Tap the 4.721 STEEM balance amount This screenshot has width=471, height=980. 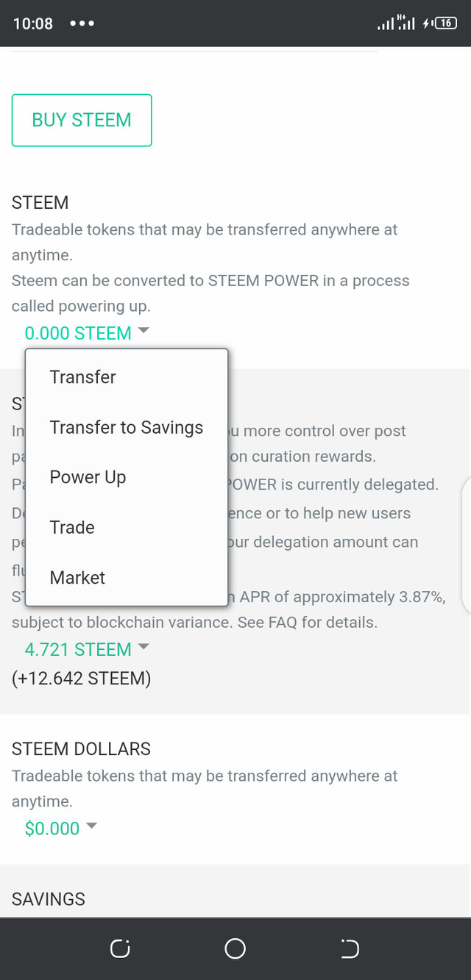pyautogui.click(x=78, y=649)
